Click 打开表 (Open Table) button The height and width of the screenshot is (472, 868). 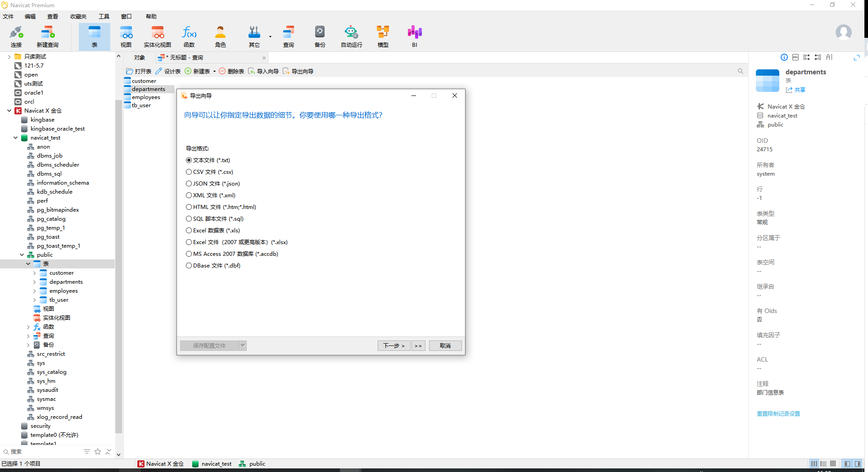139,71
